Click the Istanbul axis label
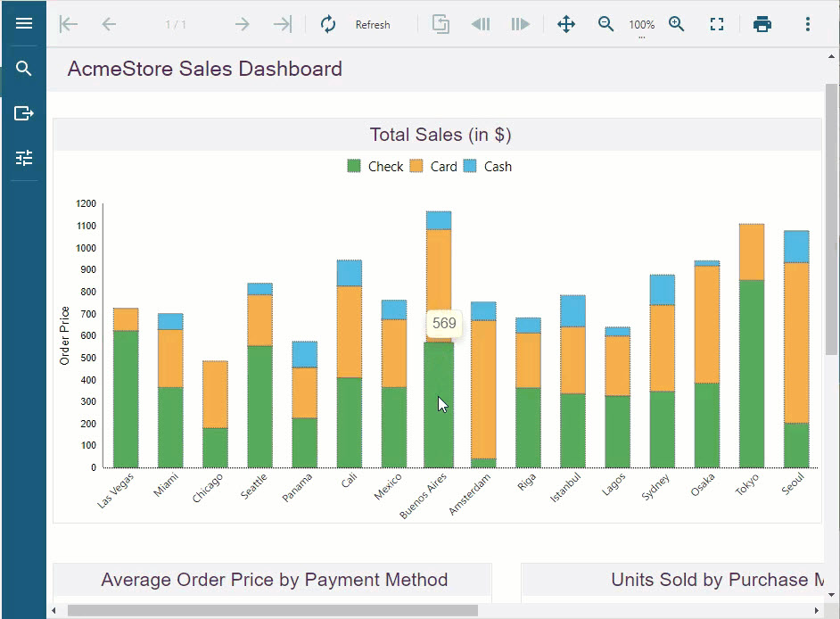Screen dimensions: 840x619 [565, 487]
